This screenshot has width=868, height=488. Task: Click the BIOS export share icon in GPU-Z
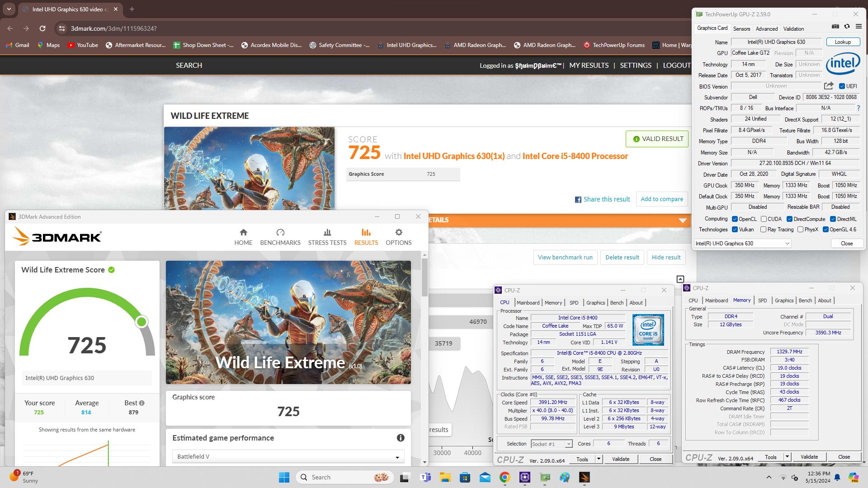(829, 86)
